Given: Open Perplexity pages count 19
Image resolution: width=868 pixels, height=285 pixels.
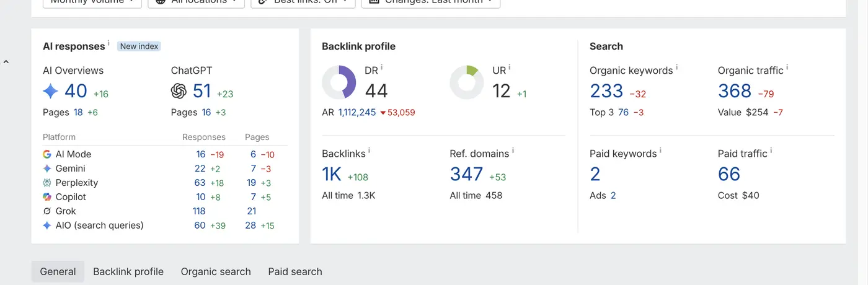Looking at the screenshot, I should pos(251,183).
